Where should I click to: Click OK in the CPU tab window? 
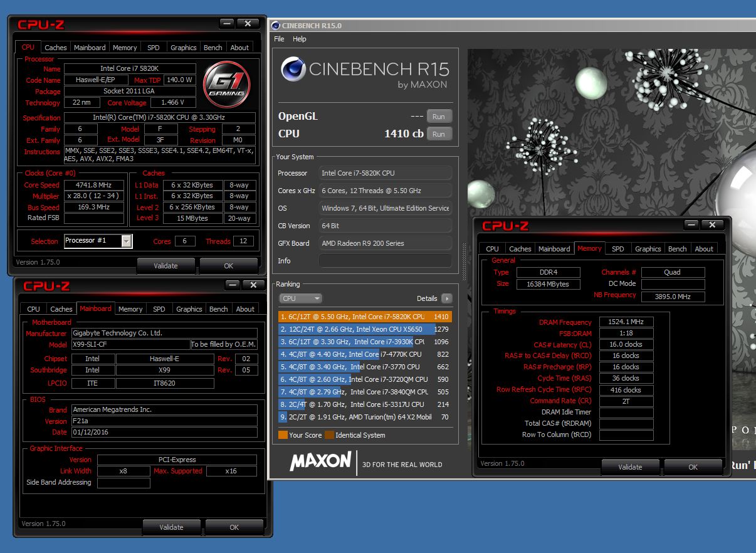tap(229, 266)
